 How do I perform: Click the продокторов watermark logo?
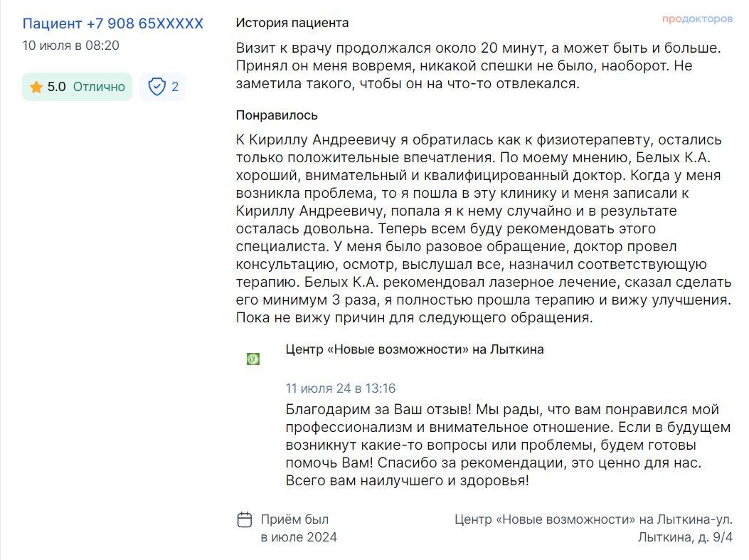(697, 19)
